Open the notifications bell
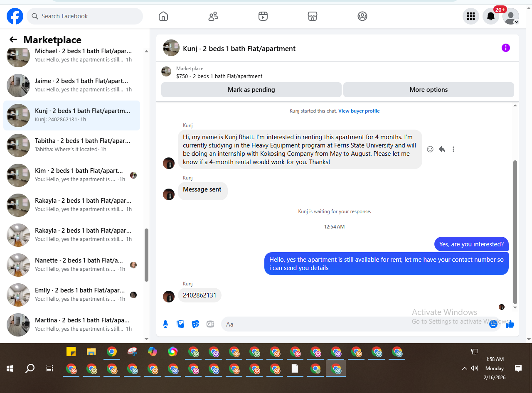The width and height of the screenshot is (532, 393). 491,16
